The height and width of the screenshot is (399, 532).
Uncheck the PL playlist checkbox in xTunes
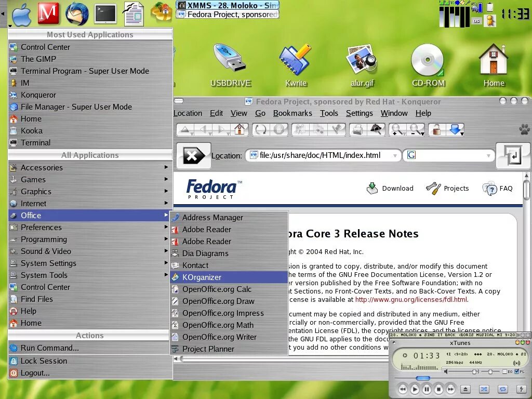(517, 372)
